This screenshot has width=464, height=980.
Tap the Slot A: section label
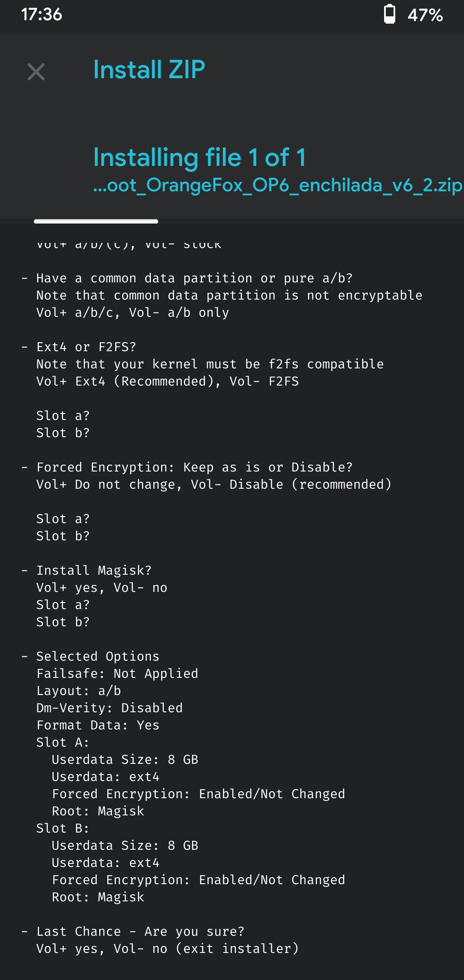(63, 743)
